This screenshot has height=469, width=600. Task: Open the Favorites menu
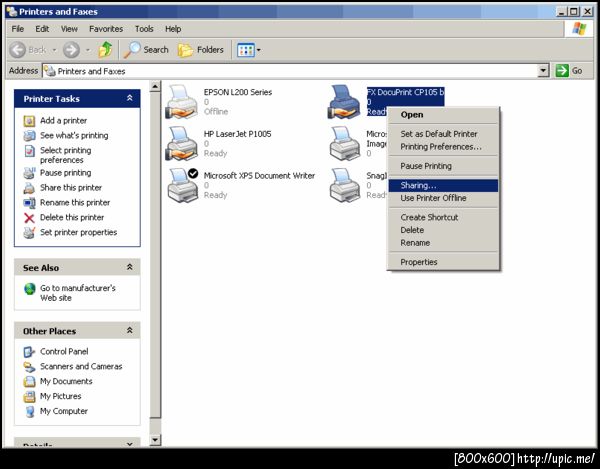[x=106, y=29]
